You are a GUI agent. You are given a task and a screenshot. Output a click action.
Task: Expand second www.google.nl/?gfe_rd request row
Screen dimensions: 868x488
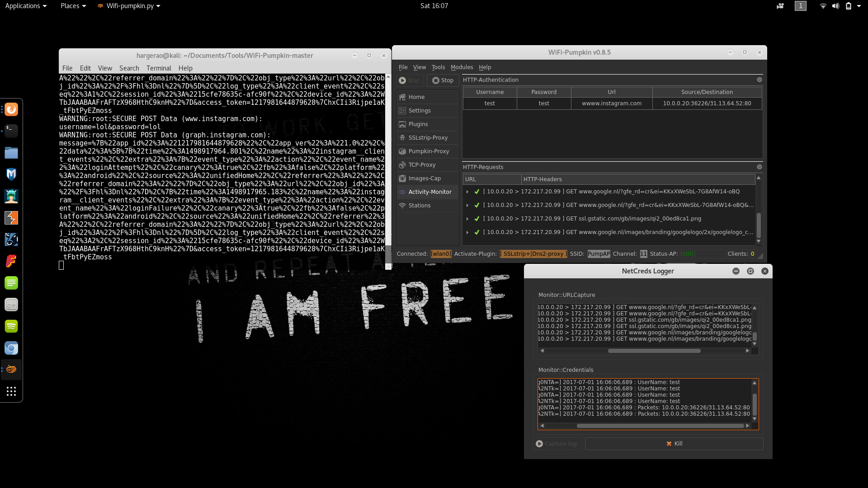coord(467,206)
